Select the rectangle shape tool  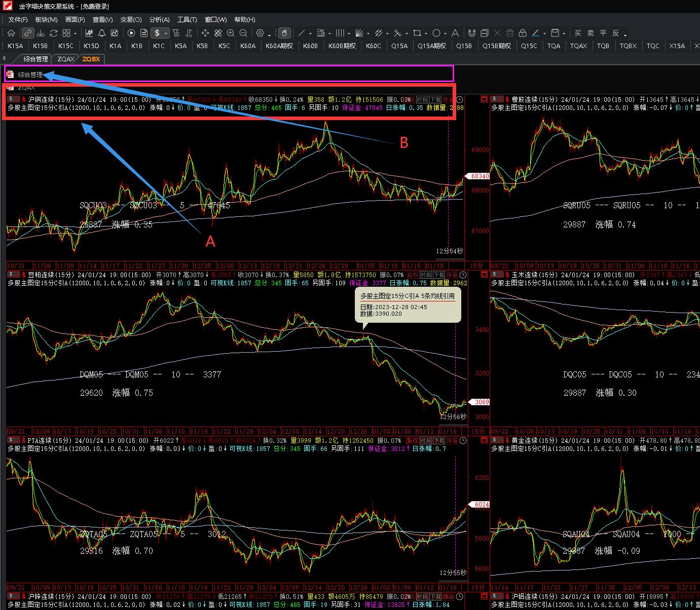pos(417,33)
